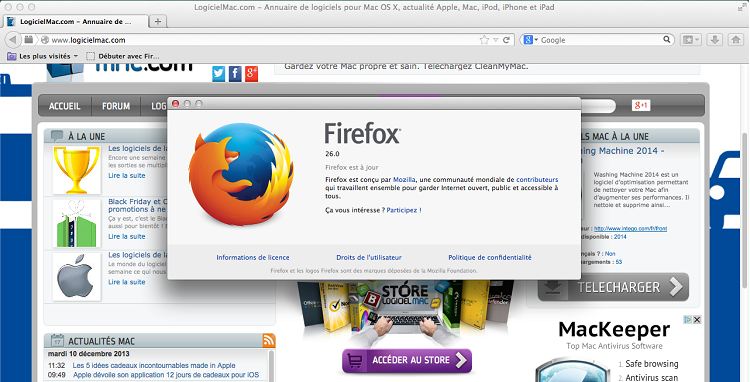Viewport: 750px width, 382px height.
Task: Click the '26.0' version text
Action: click(x=332, y=154)
